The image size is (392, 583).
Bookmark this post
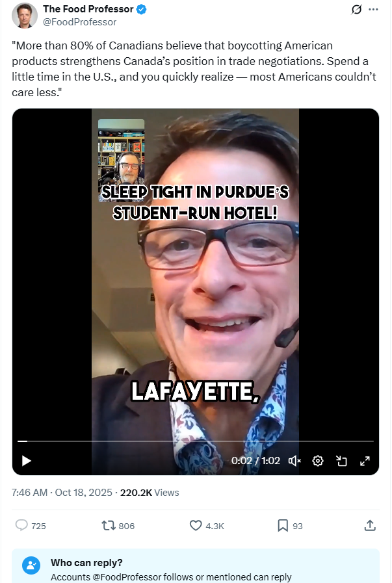(x=283, y=525)
